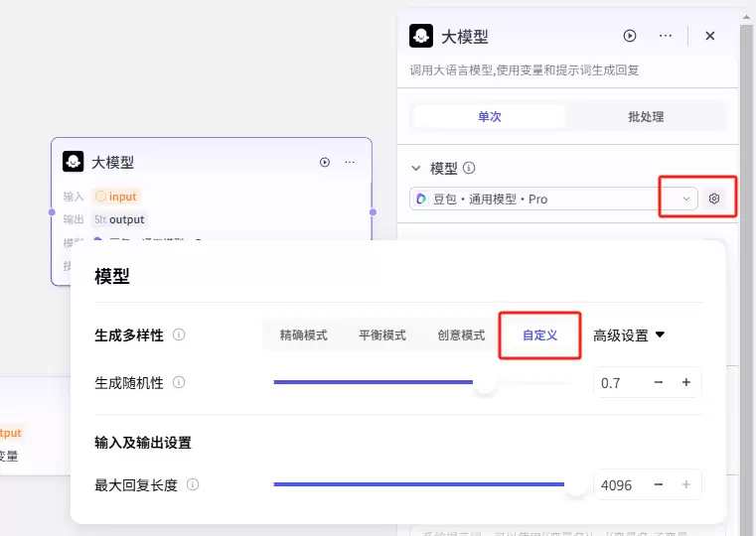Run the 大模型 node from side panel header
The height and width of the screenshot is (536, 756).
tap(630, 36)
